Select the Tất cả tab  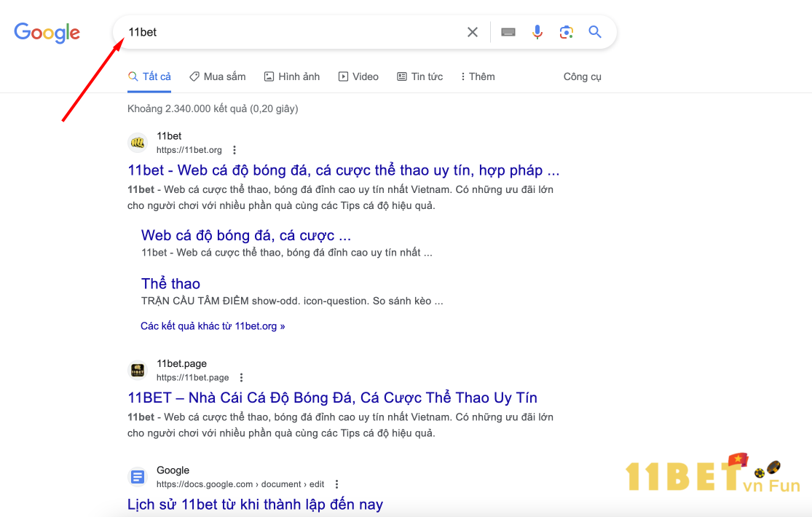tap(149, 76)
